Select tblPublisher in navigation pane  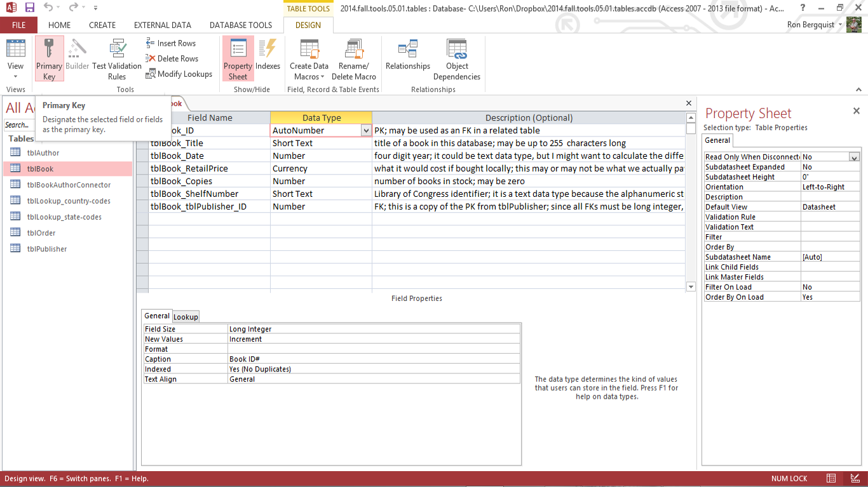47,249
